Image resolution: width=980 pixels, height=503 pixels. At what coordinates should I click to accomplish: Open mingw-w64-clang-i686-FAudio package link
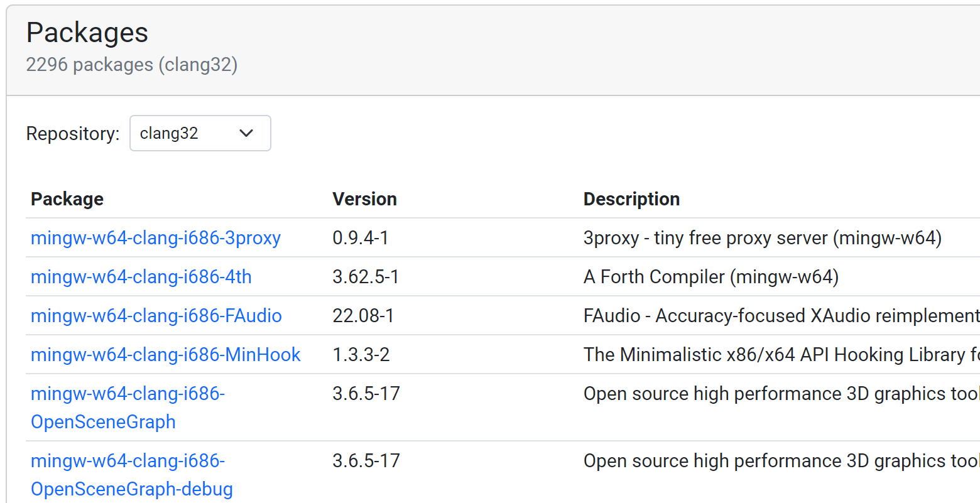pos(156,316)
